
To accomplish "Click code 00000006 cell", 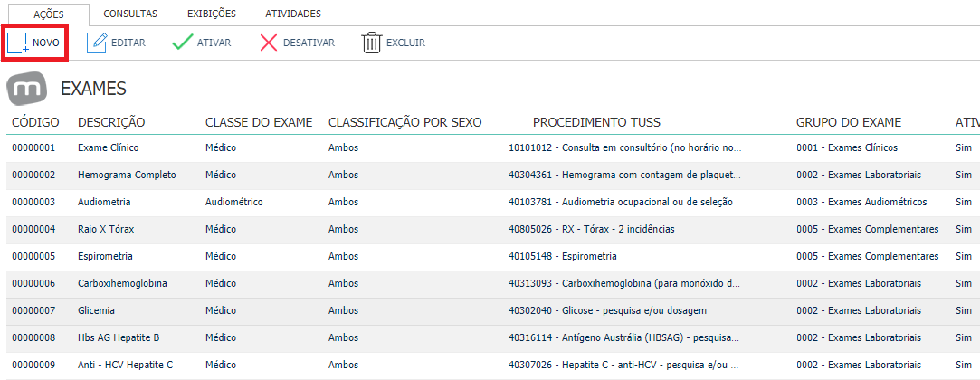I will coord(33,283).
